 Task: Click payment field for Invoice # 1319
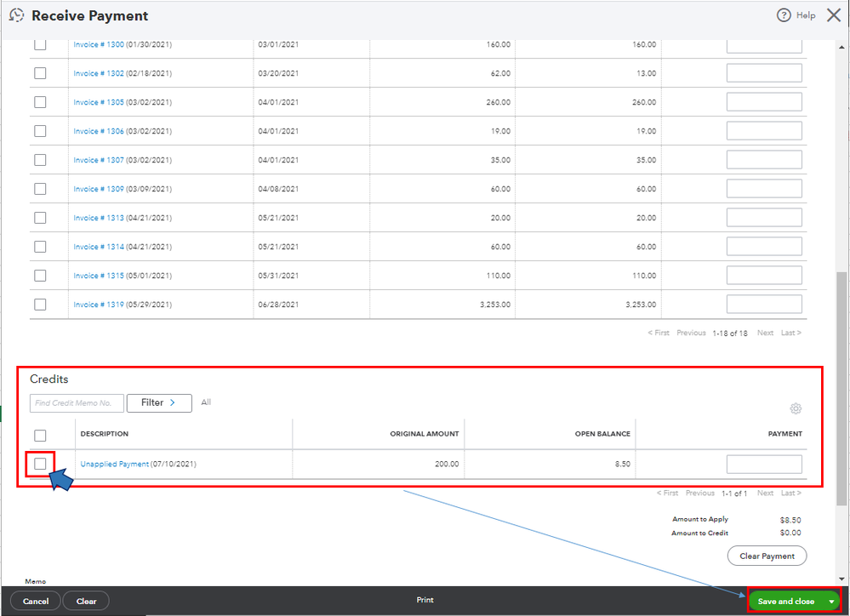point(764,305)
